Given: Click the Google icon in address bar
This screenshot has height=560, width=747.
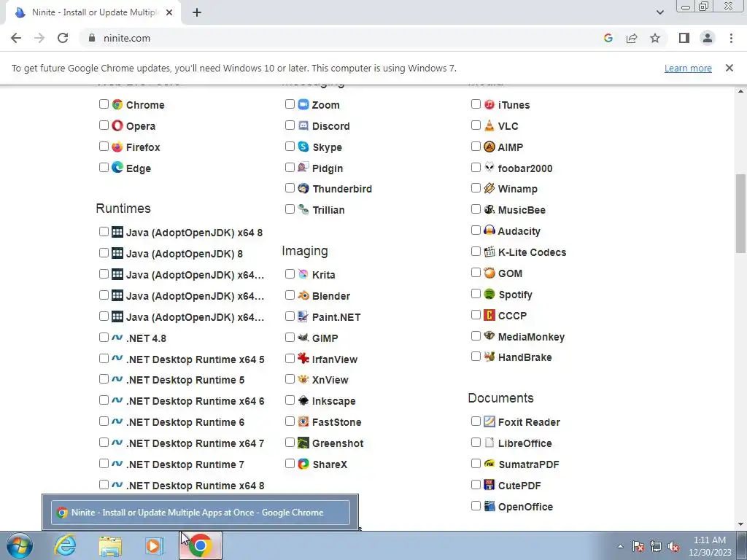Looking at the screenshot, I should tap(608, 38).
